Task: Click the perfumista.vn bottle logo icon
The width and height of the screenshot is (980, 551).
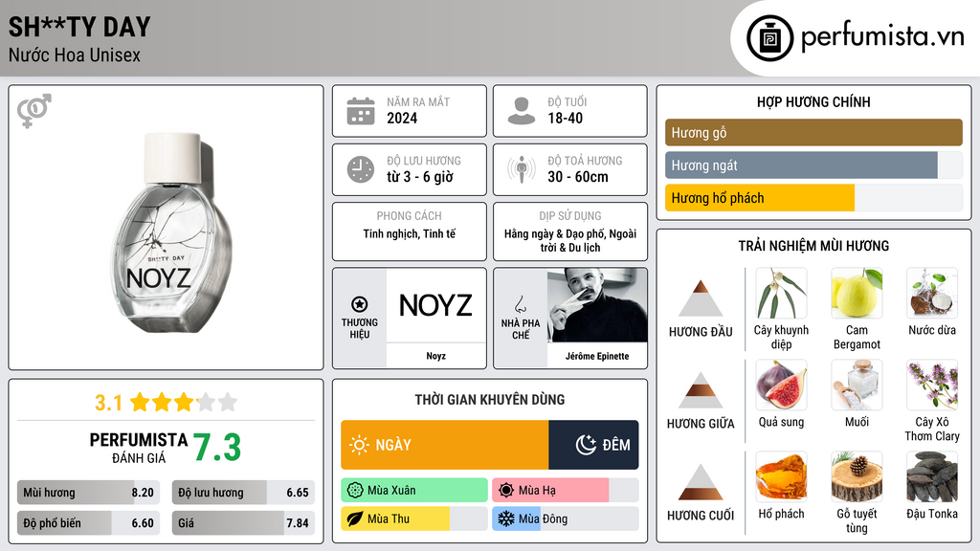Action: click(769, 38)
